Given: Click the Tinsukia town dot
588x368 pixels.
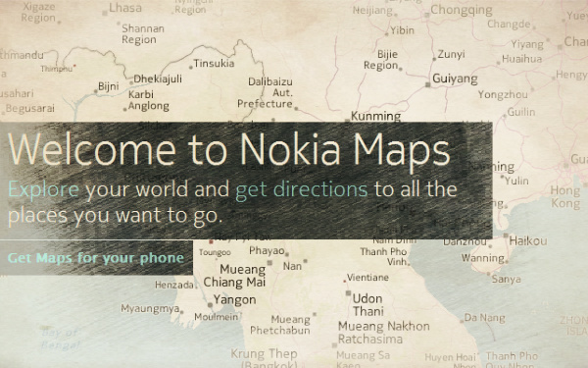Looking at the screenshot, I should coord(191,68).
